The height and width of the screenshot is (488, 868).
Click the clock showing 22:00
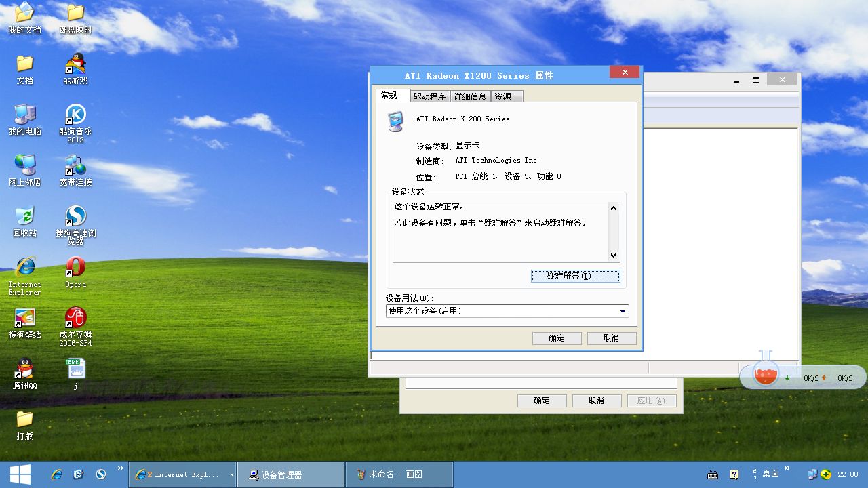pyautogui.click(x=846, y=474)
